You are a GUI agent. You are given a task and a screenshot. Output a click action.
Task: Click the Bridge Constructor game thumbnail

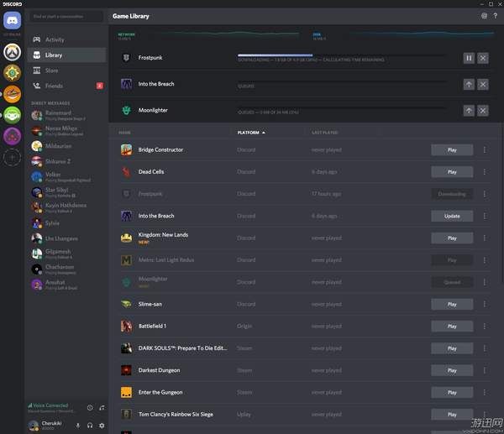pyautogui.click(x=126, y=149)
